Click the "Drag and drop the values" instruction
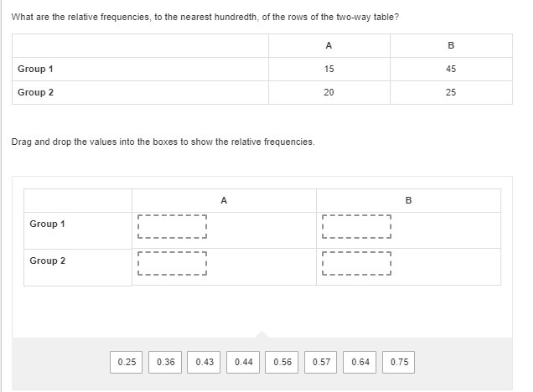The height and width of the screenshot is (392, 534). (x=163, y=142)
